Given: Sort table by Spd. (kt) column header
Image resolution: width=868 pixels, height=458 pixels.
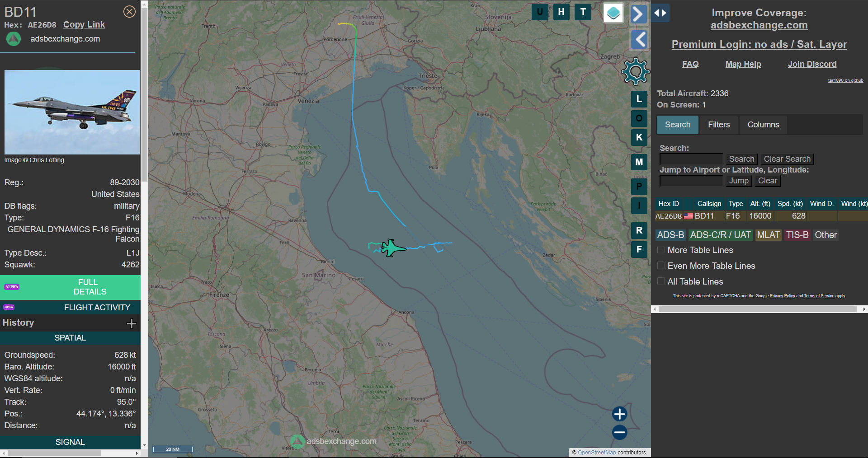Looking at the screenshot, I should pyautogui.click(x=790, y=204).
